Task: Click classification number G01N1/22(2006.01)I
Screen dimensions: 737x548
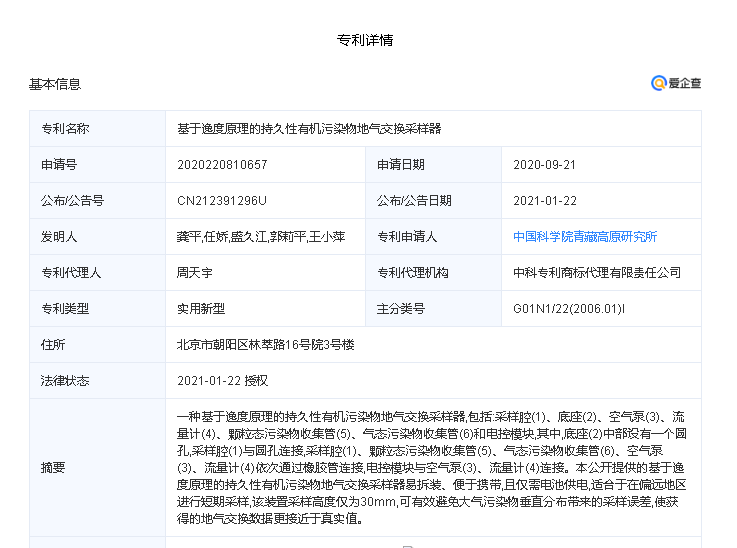Action: 569,309
